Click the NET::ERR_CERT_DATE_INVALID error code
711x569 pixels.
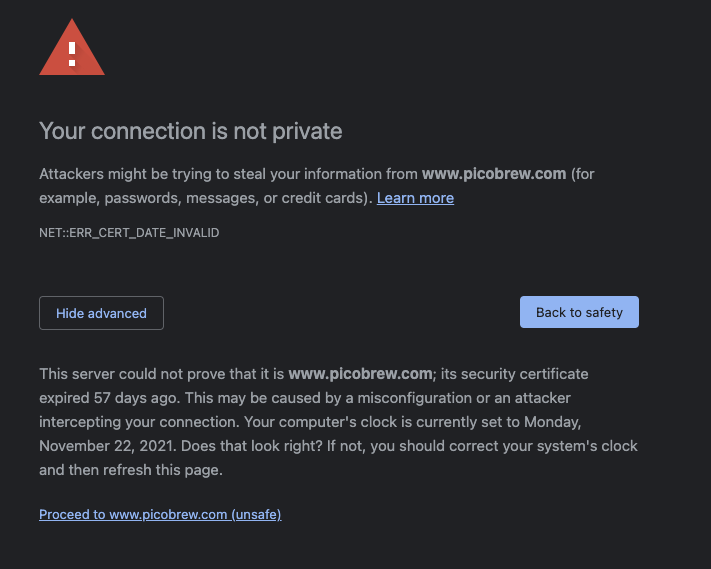coord(129,233)
